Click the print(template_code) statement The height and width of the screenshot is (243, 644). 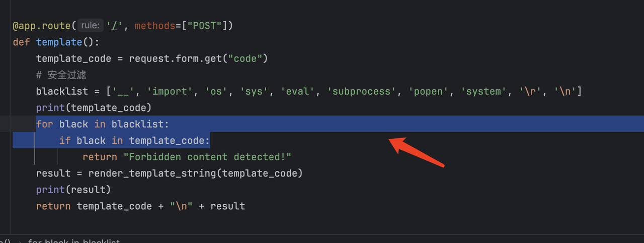click(94, 107)
